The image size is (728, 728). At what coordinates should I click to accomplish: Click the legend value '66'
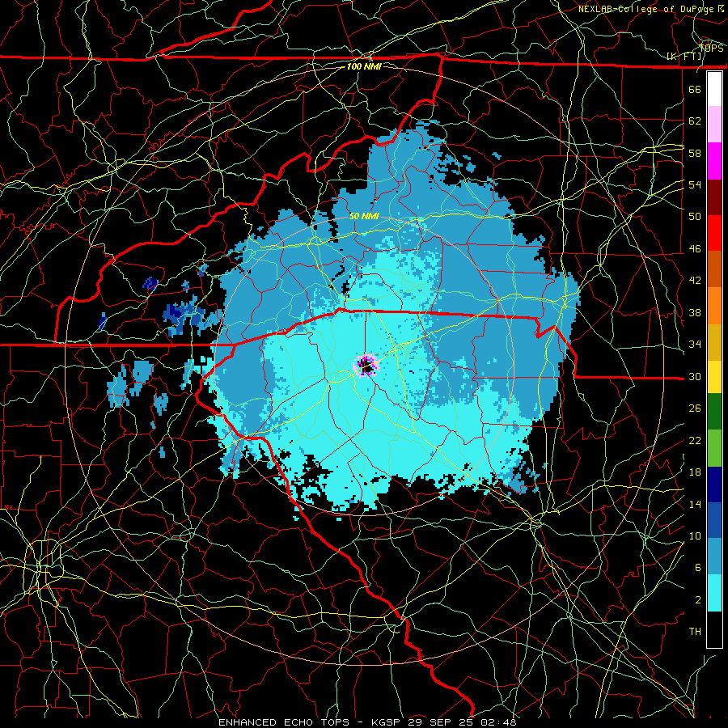tap(695, 89)
